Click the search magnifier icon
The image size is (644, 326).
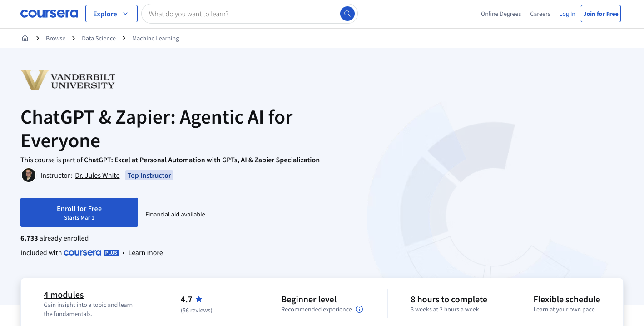347,14
